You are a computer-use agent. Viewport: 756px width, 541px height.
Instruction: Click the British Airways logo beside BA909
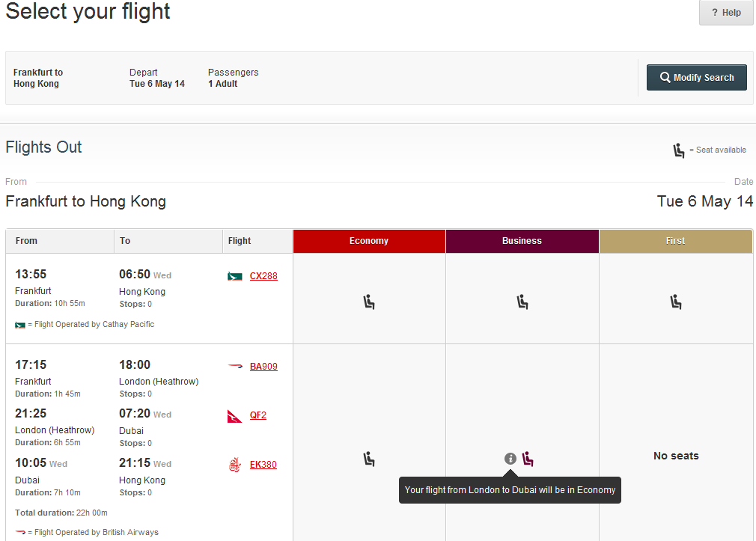[x=235, y=367]
